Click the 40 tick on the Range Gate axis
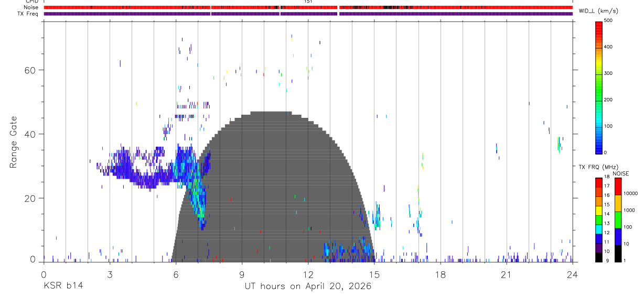Image resolution: width=644 pixels, height=297 pixels. pos(30,134)
